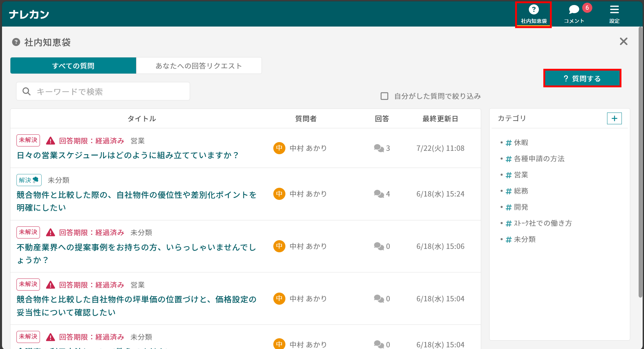Add a new category via the plus icon

614,118
